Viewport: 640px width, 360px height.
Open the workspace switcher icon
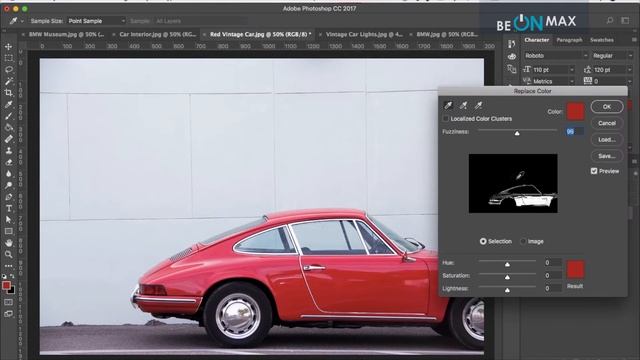[625, 20]
